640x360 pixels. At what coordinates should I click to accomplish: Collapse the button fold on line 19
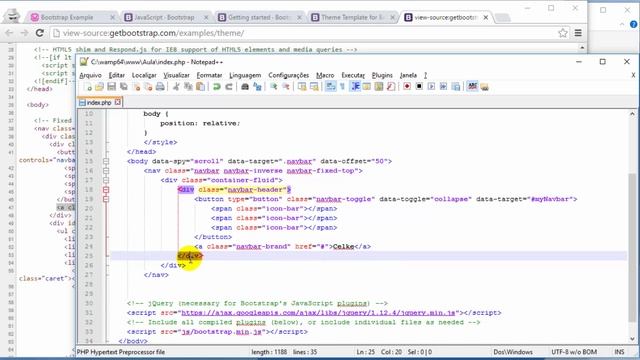click(106, 199)
